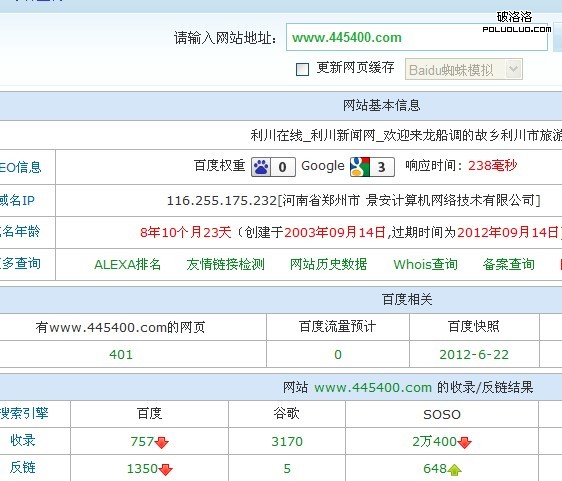Click the IP address 116.255.175.232
The image size is (562, 481).
(222, 201)
